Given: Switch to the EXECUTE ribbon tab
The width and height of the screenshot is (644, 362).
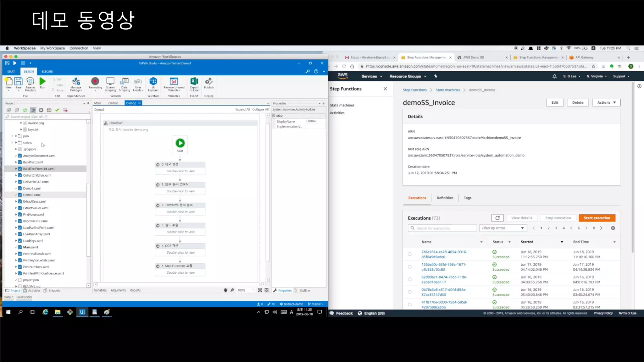Looking at the screenshot, I should pyautogui.click(x=47, y=72).
